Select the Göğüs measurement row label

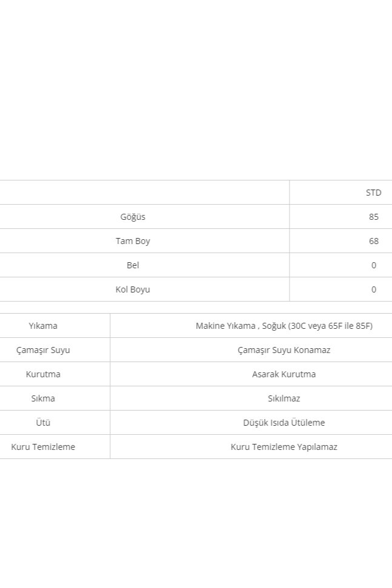click(x=133, y=217)
